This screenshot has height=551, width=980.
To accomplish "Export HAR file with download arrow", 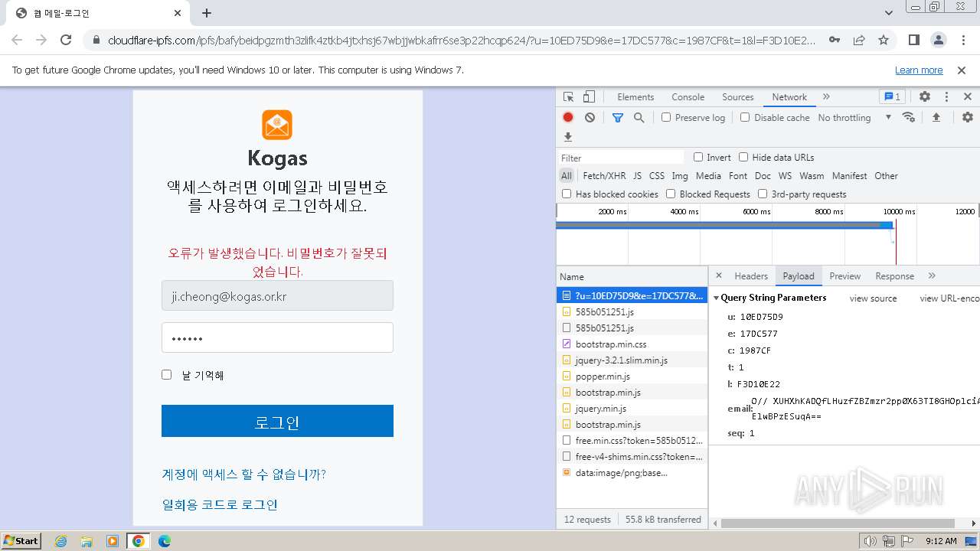I will click(568, 137).
